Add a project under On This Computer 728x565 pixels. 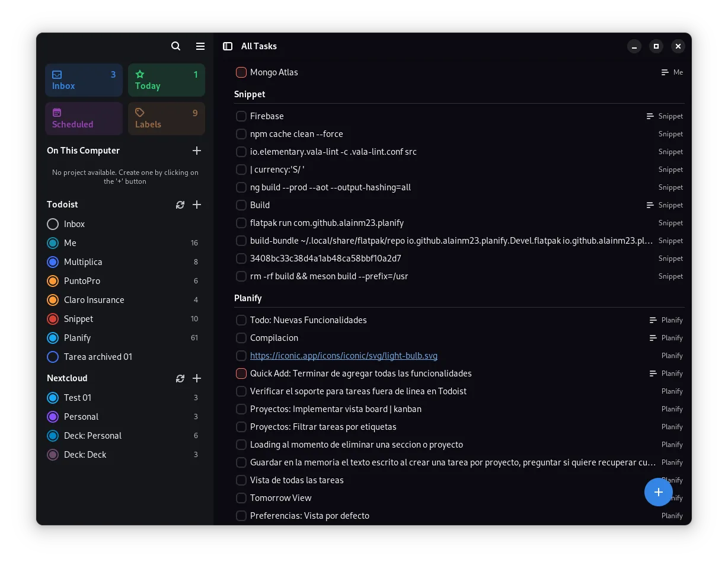point(197,151)
